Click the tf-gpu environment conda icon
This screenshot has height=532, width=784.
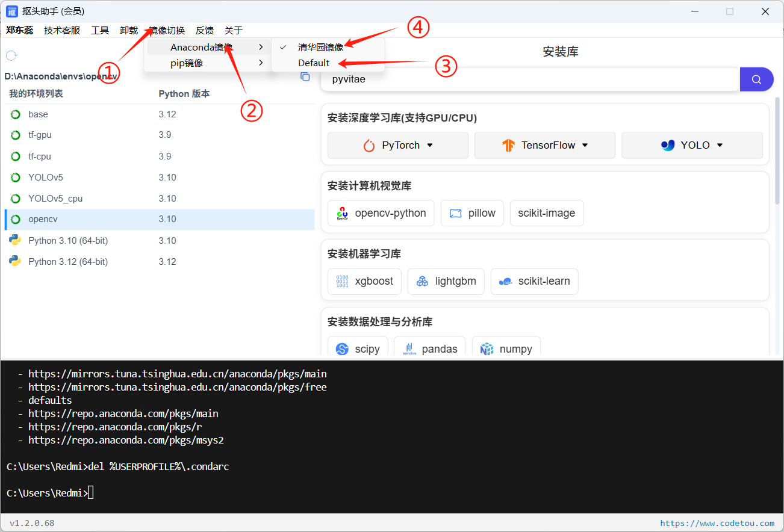16,135
